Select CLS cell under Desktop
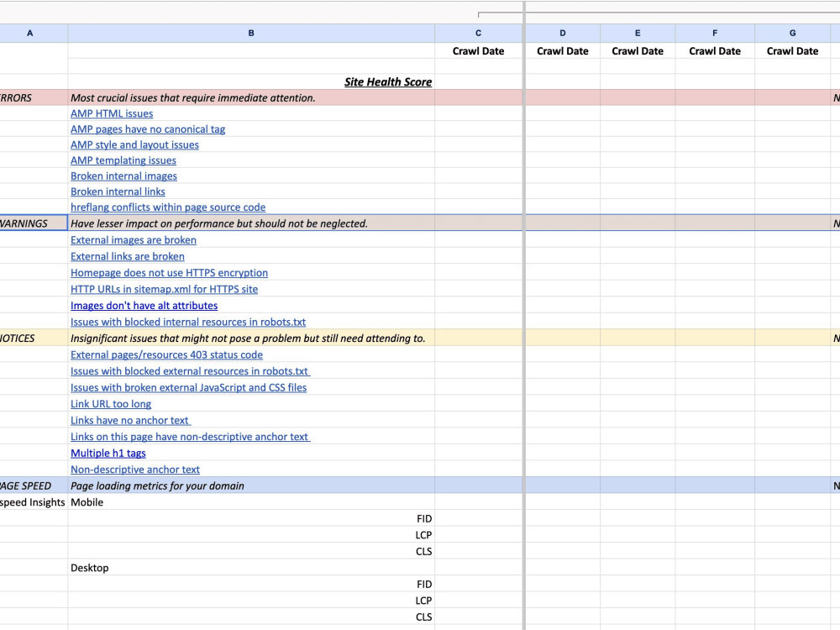 [x=251, y=617]
